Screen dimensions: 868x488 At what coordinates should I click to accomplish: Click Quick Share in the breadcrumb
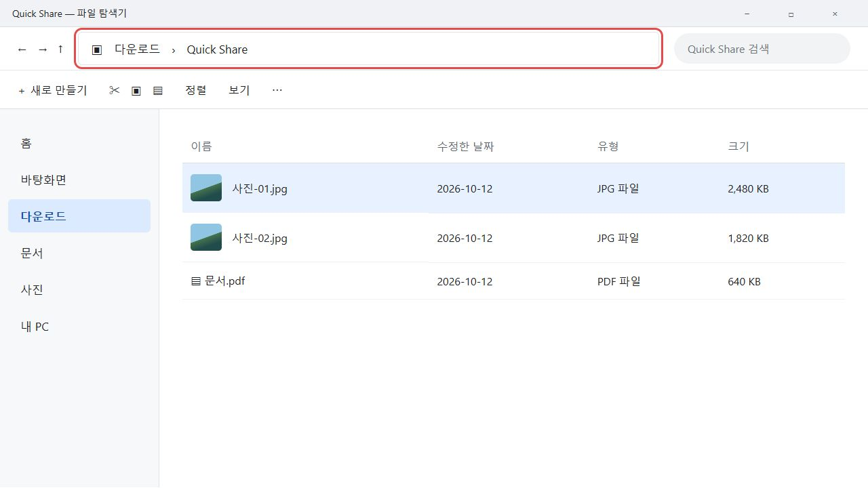pos(217,49)
